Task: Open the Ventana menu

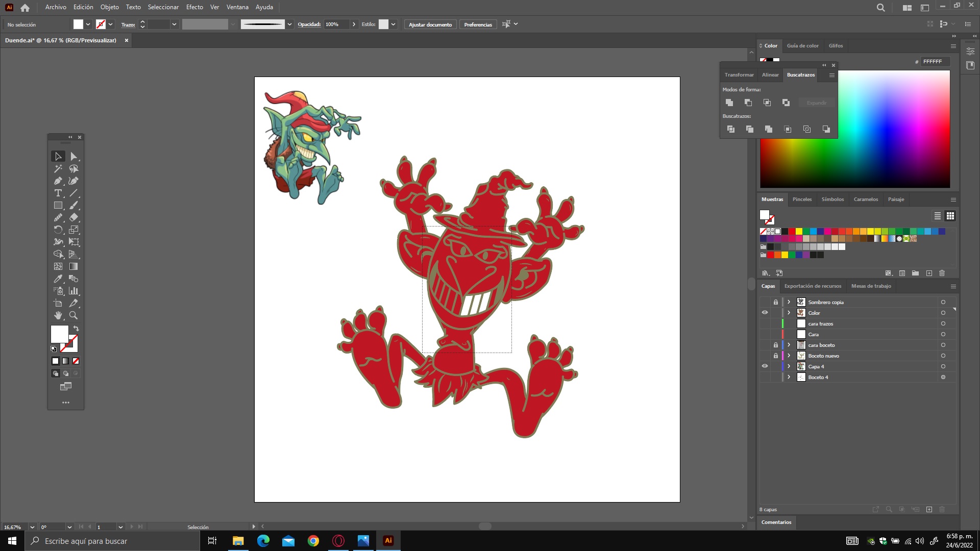Action: (x=237, y=7)
